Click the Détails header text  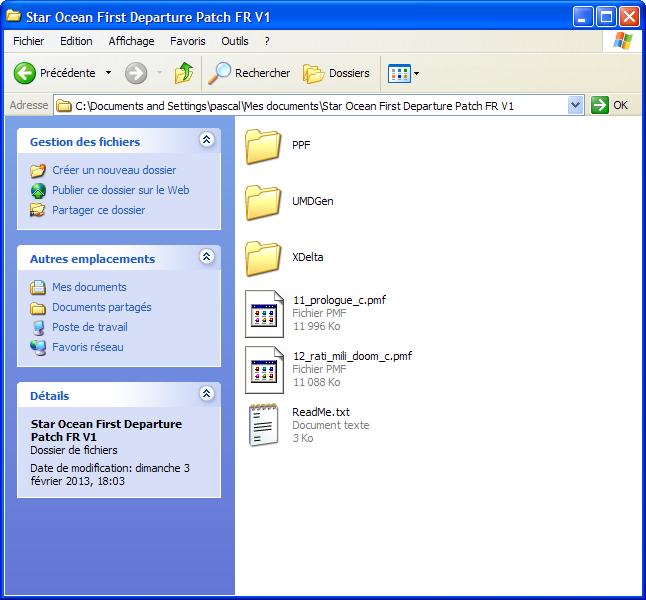49,396
